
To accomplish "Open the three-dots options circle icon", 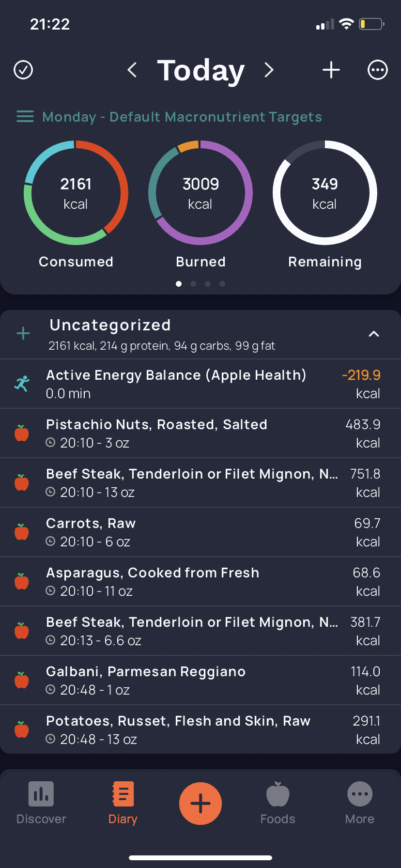I will pos(378,70).
